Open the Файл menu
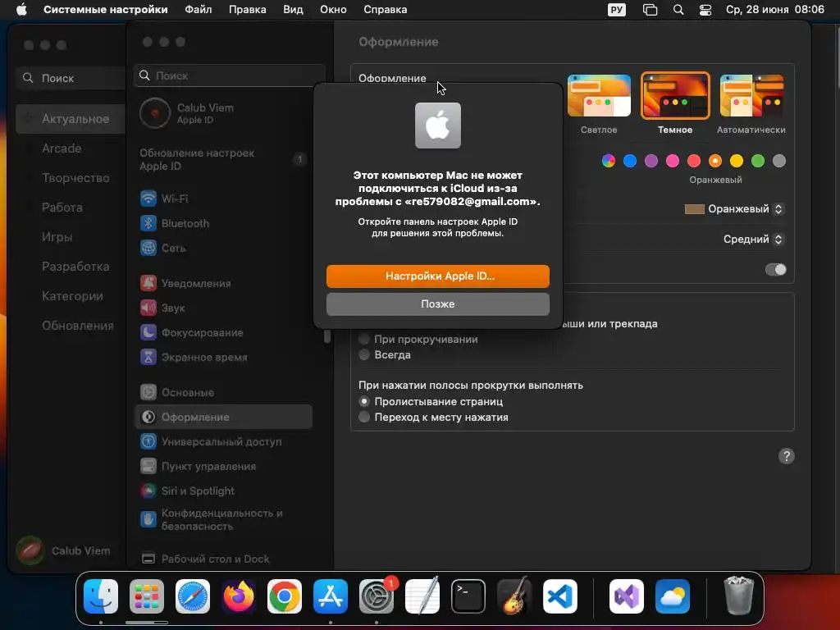840x630 pixels. tap(199, 10)
